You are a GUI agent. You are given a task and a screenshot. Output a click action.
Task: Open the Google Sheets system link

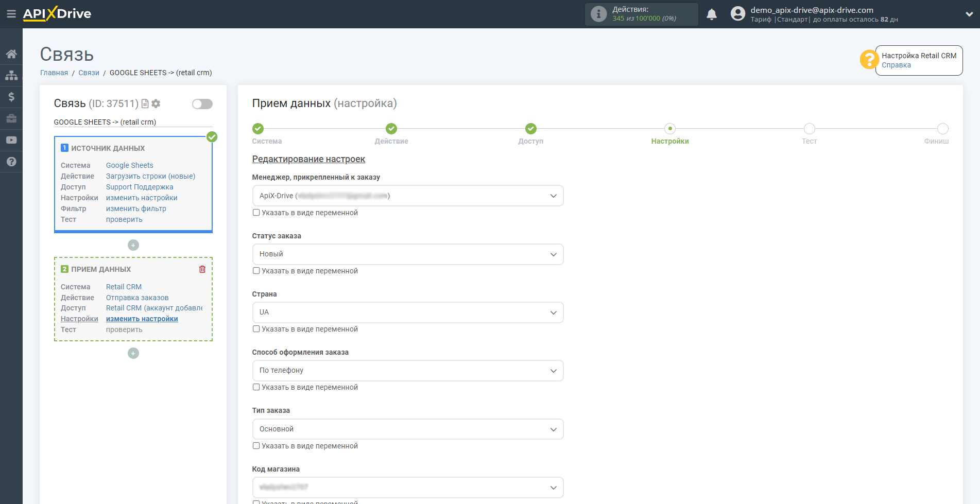(x=130, y=165)
